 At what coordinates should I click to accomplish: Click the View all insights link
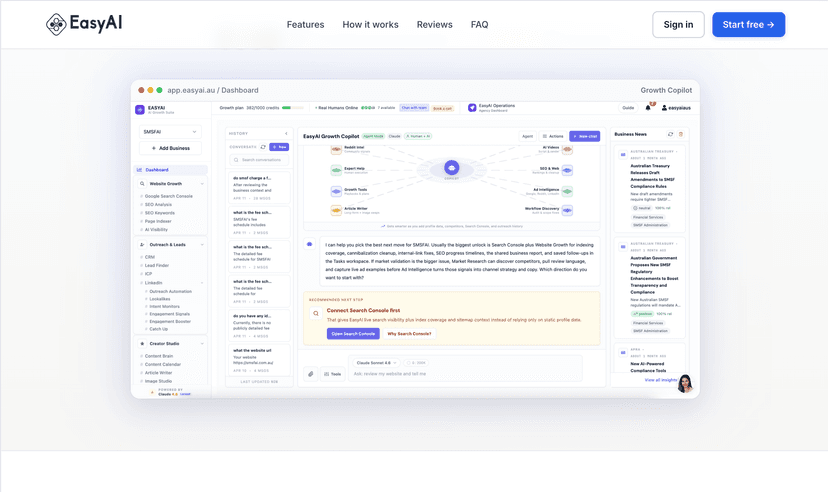click(661, 380)
